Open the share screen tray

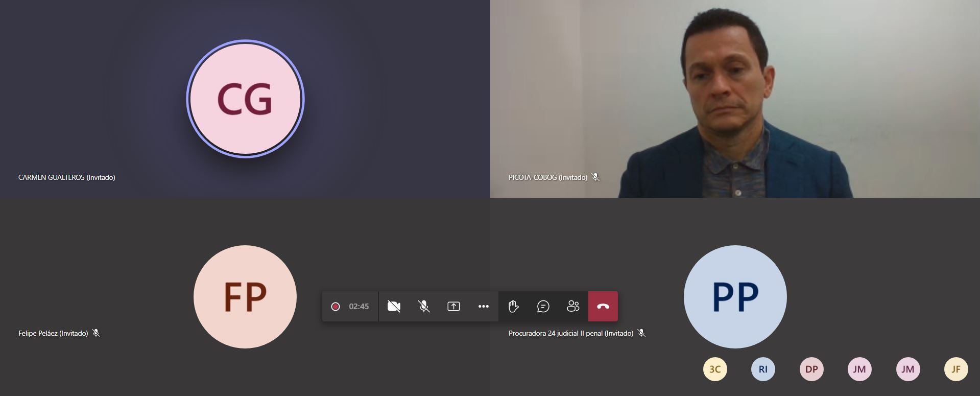click(x=453, y=306)
